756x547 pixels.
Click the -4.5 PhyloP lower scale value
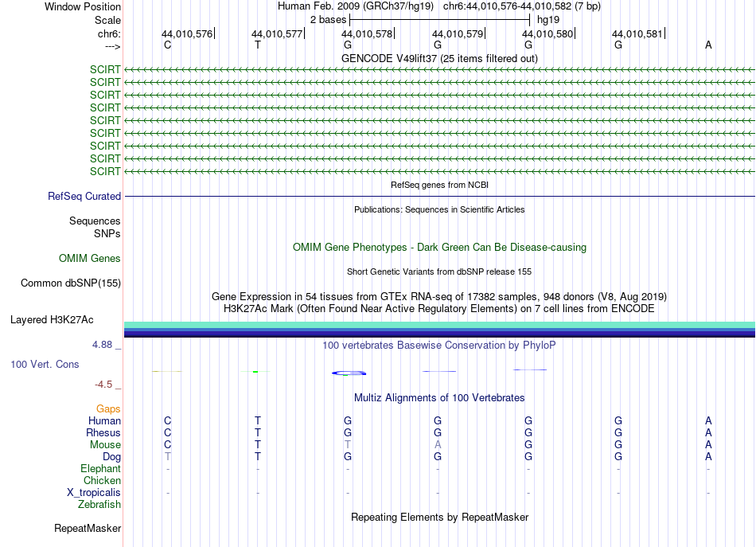point(103,385)
